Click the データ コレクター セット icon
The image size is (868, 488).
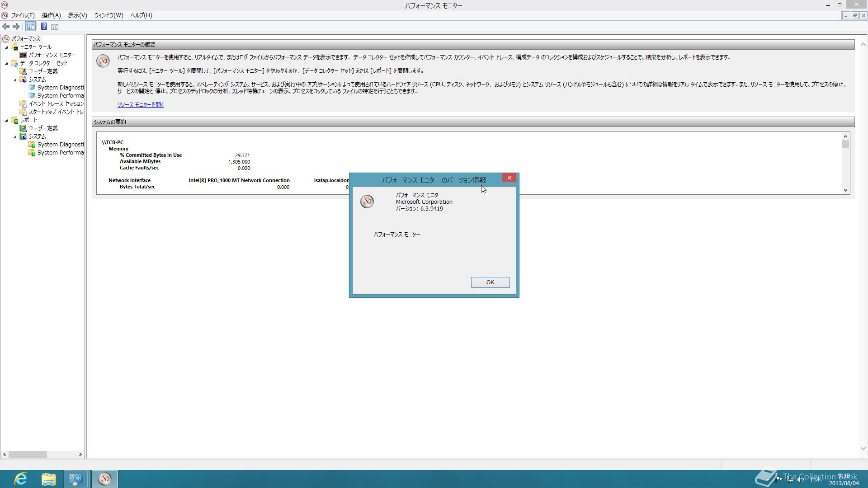tap(14, 63)
